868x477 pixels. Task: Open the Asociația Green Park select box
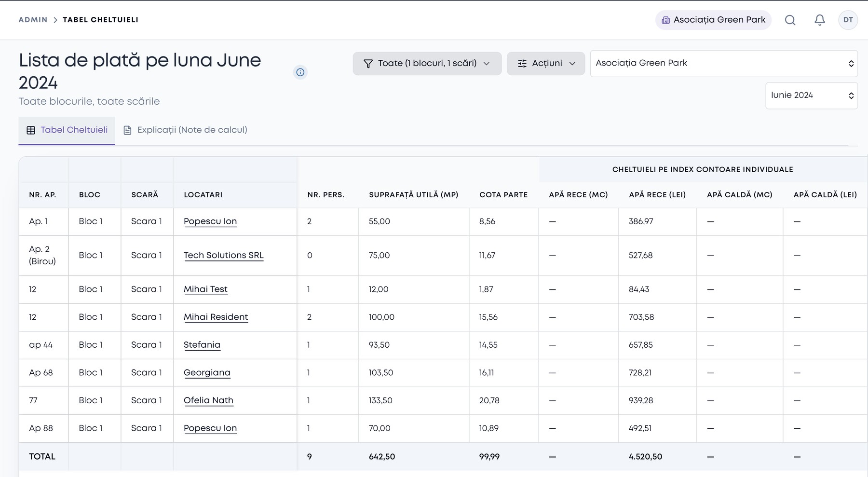(x=724, y=63)
